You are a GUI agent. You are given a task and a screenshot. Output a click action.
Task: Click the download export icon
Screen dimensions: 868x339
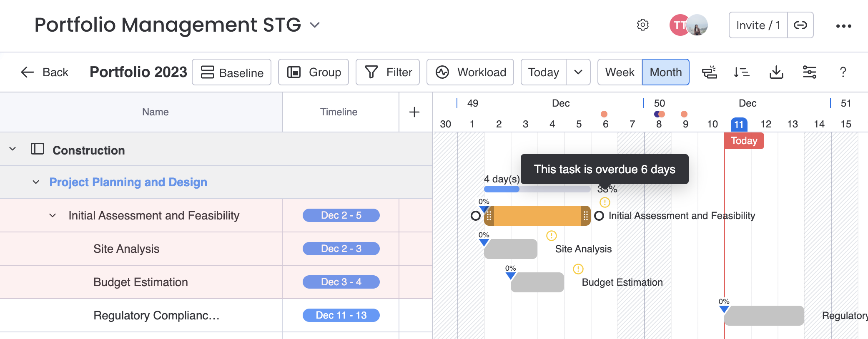pos(776,72)
